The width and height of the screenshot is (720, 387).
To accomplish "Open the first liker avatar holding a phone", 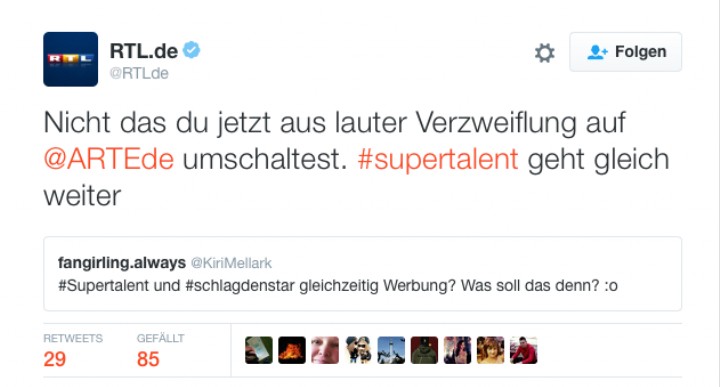I will pyautogui.click(x=259, y=350).
